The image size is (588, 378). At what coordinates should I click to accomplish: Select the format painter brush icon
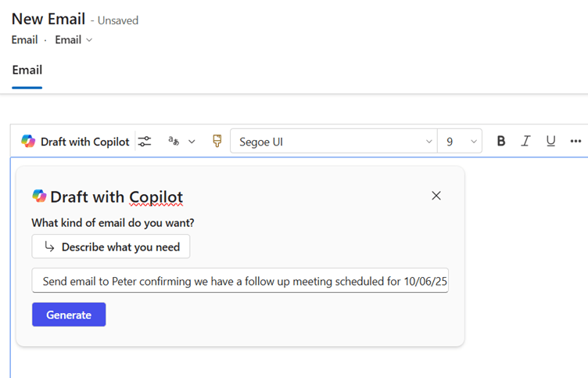click(217, 141)
